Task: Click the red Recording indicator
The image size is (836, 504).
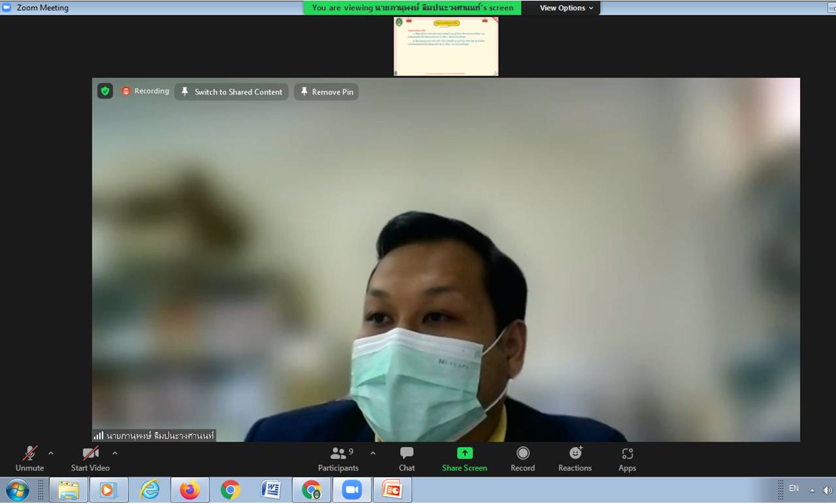Action: tap(145, 92)
